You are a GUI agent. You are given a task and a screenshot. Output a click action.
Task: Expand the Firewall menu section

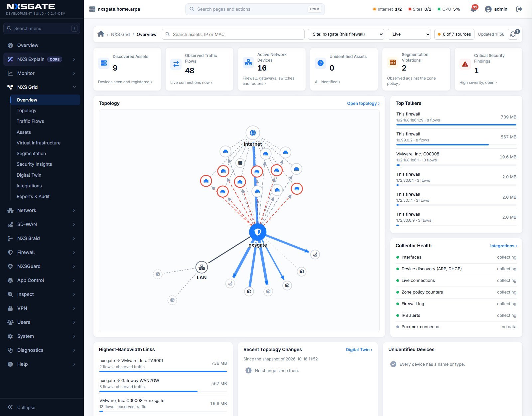click(42, 252)
